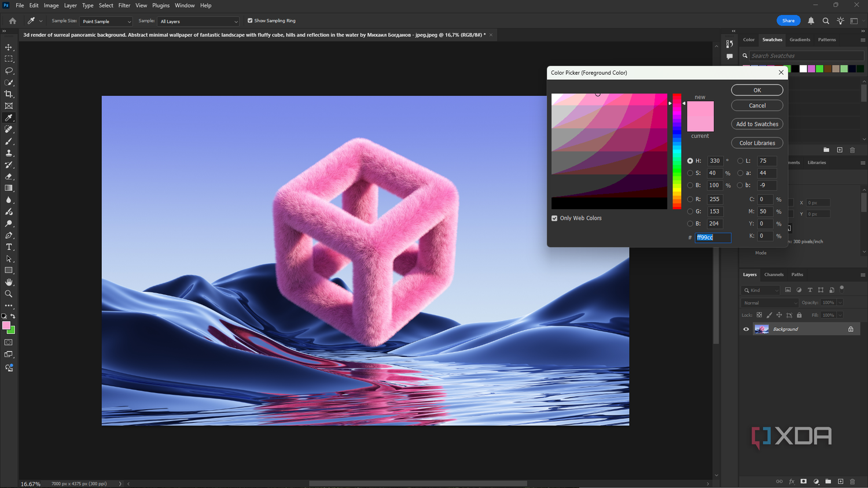The height and width of the screenshot is (488, 868).
Task: Click Cancel in the Color Picker
Action: [x=757, y=105]
